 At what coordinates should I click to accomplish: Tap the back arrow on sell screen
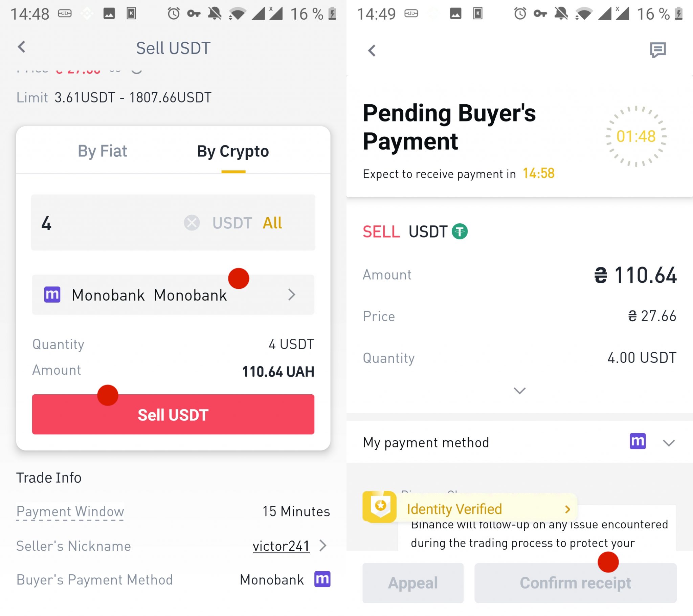21,48
